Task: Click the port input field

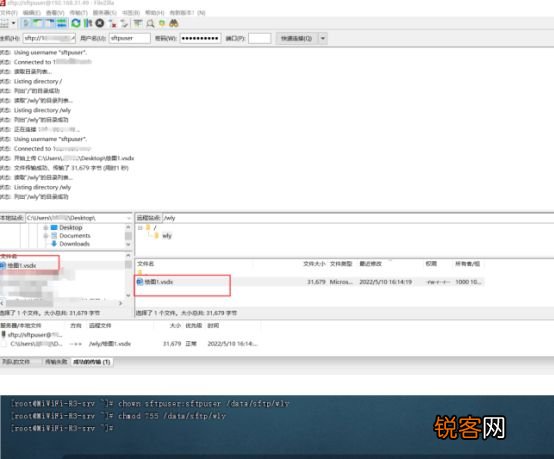Action: coord(260,38)
